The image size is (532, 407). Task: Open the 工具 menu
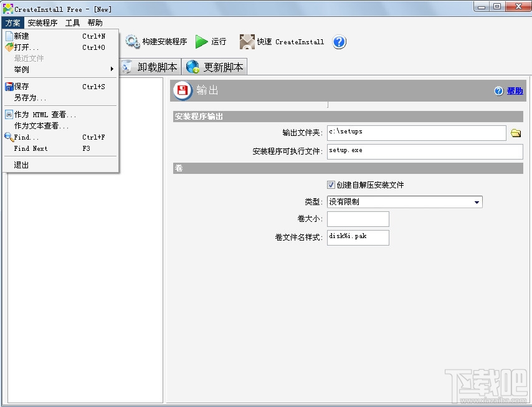(74, 22)
